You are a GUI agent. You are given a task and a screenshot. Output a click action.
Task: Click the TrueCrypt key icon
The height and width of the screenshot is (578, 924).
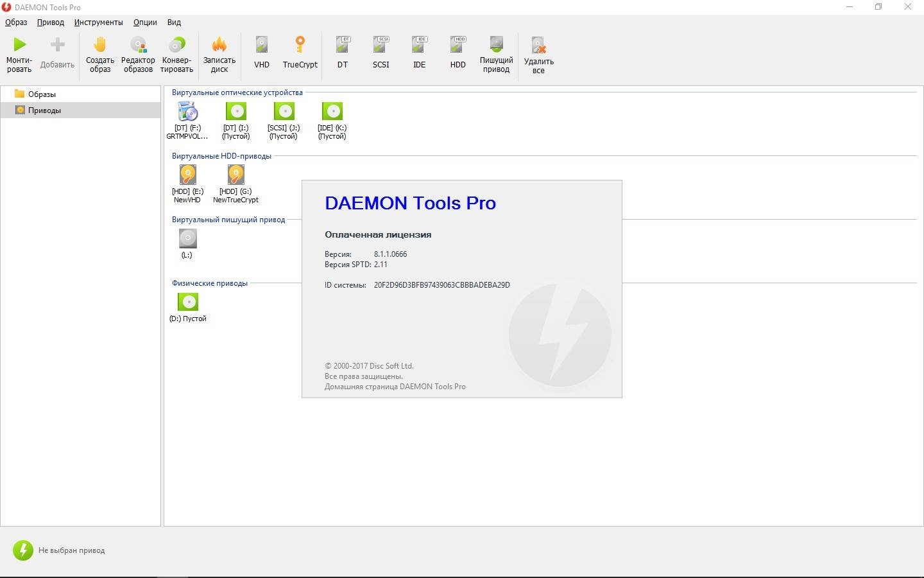[x=300, y=44]
